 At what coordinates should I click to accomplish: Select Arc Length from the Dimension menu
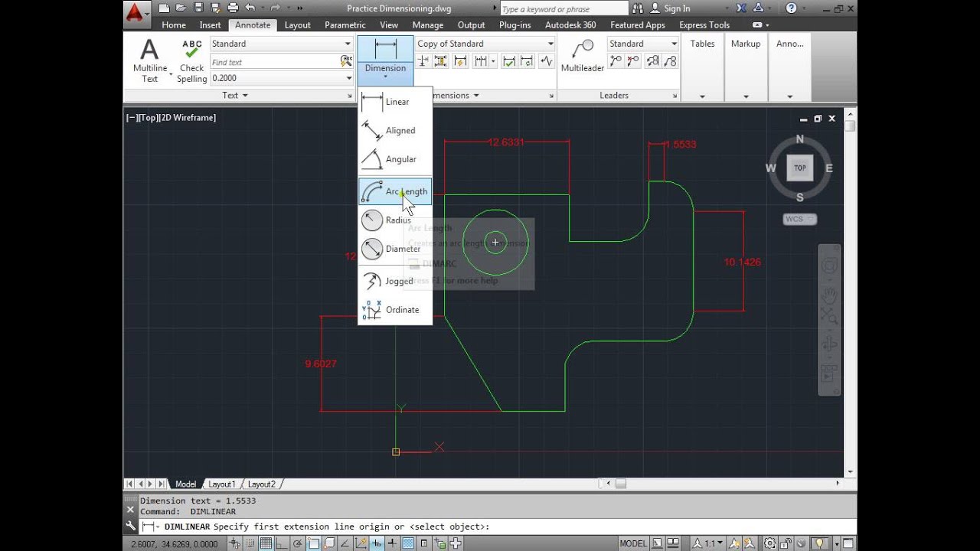coord(406,191)
